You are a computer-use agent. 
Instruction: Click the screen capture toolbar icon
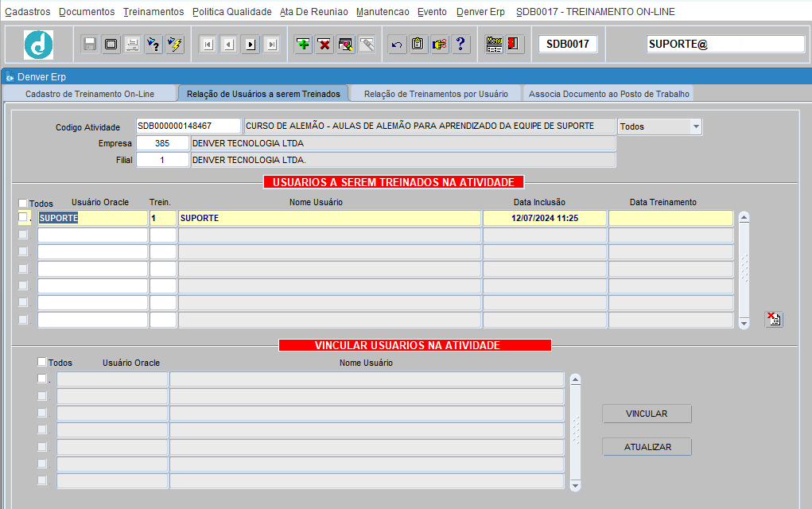(x=111, y=45)
